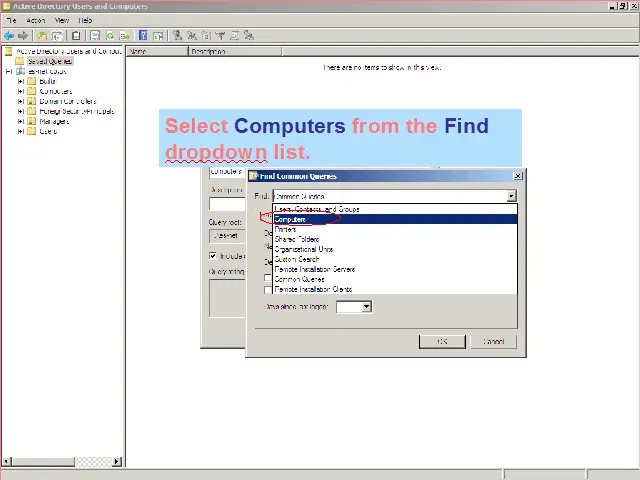The width and height of the screenshot is (640, 480).
Task: Click Cancel in Find Common Queries dialog
Action: pyautogui.click(x=493, y=341)
